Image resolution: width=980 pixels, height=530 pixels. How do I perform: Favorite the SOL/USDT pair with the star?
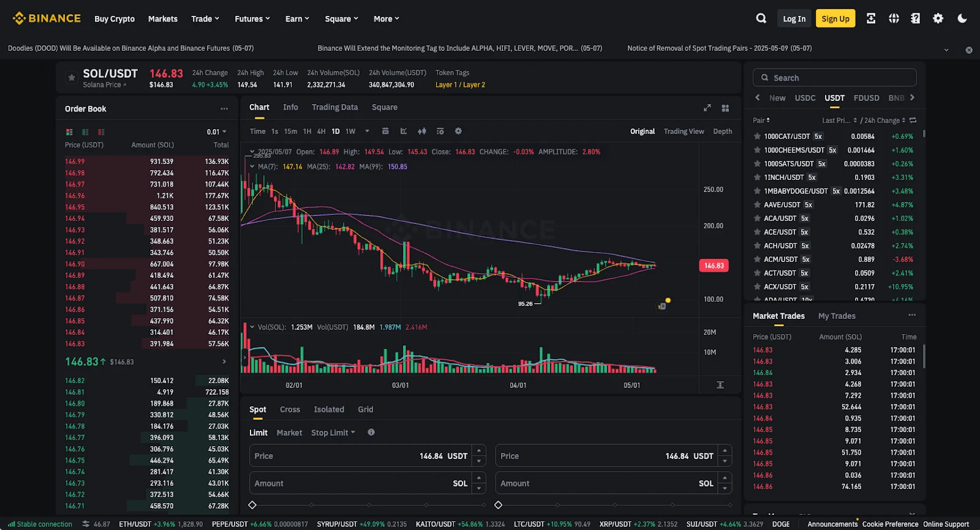(x=72, y=78)
